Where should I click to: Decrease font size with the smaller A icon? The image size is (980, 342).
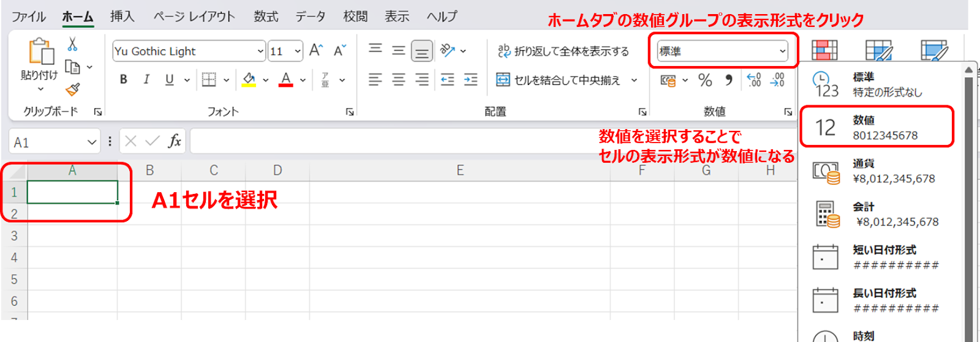(340, 50)
